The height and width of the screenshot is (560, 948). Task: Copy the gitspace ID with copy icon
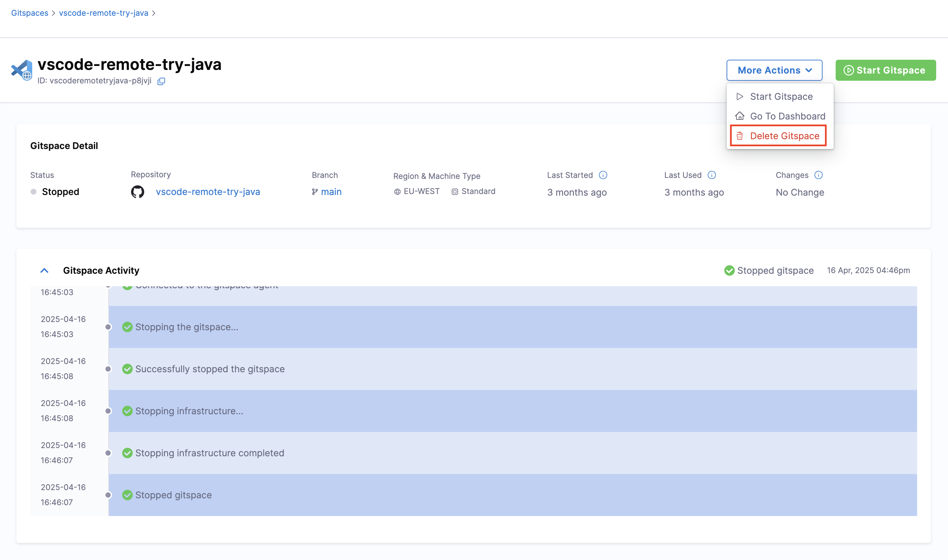coord(161,81)
